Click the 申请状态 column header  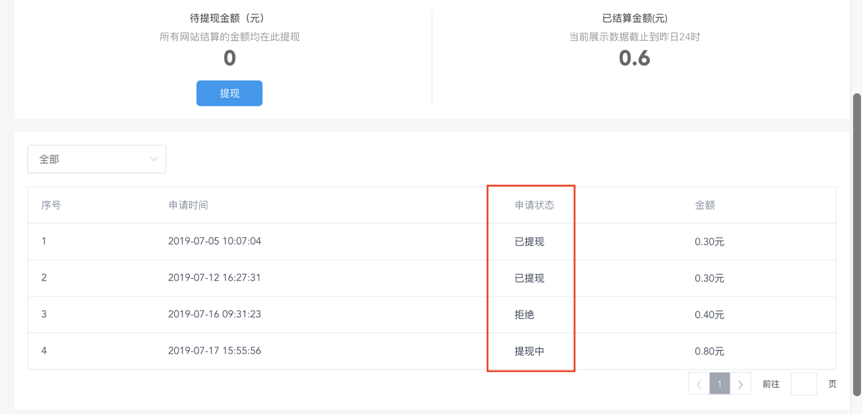tap(534, 205)
